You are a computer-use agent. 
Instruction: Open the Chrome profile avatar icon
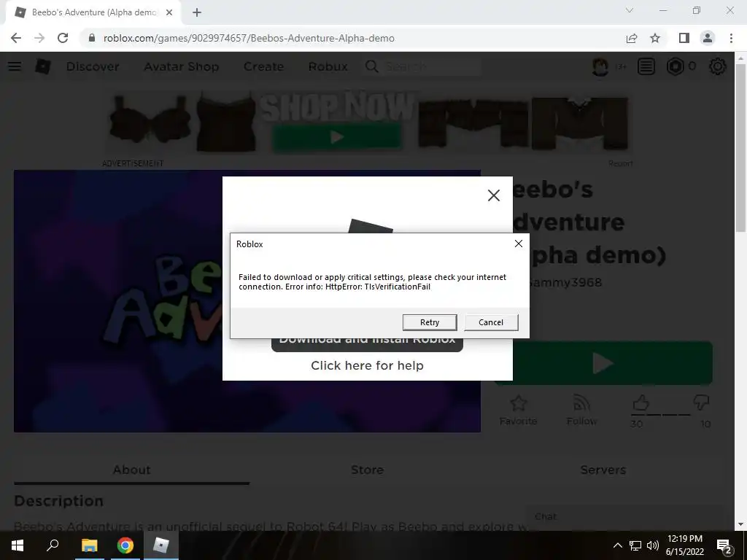click(x=708, y=38)
